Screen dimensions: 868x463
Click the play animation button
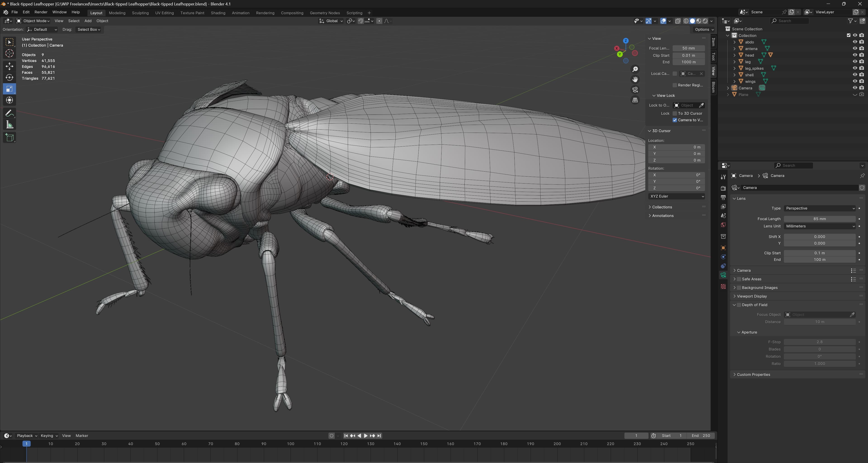[366, 436]
